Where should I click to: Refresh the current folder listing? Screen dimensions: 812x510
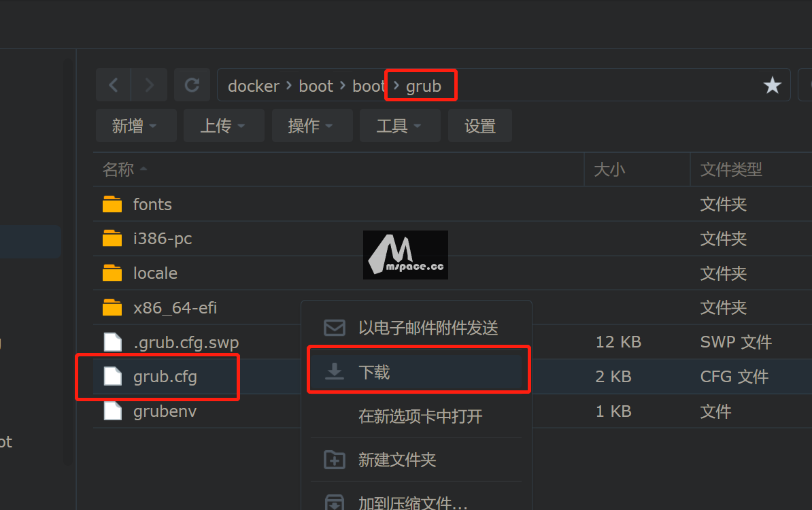[x=192, y=85]
